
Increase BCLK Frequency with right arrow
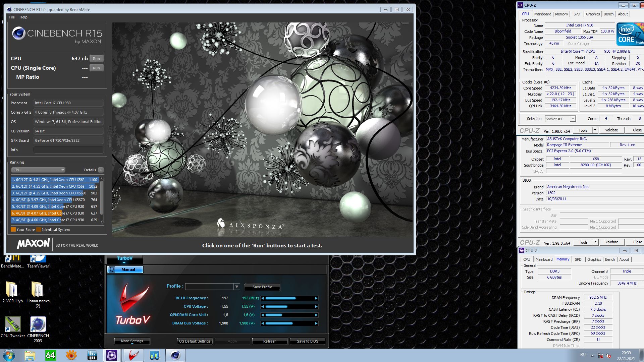click(316, 298)
